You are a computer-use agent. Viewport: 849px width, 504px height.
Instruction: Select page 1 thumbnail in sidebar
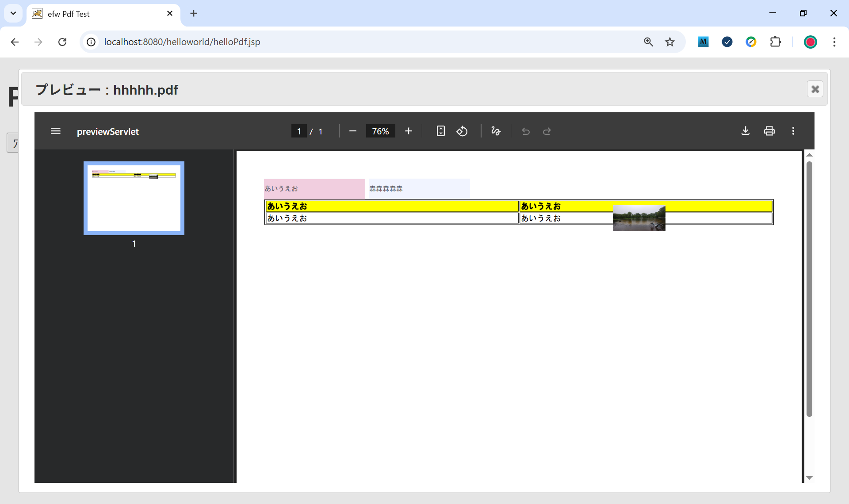(x=134, y=199)
